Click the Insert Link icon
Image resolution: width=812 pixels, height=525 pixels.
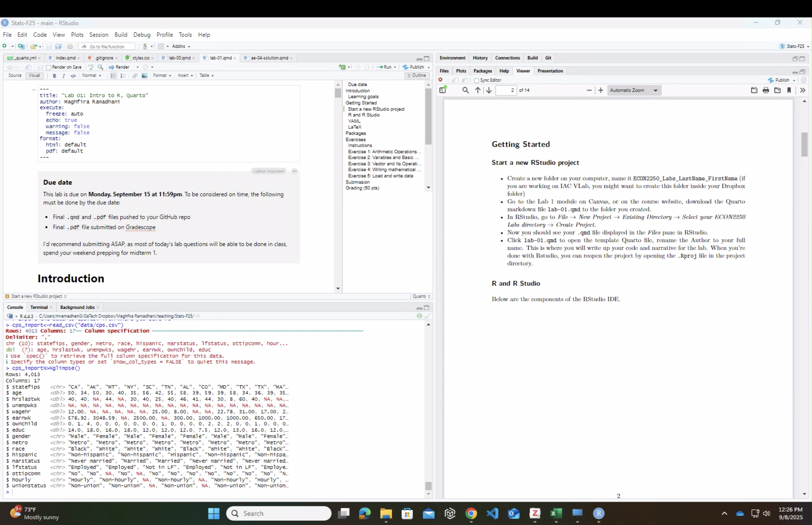(x=135, y=76)
